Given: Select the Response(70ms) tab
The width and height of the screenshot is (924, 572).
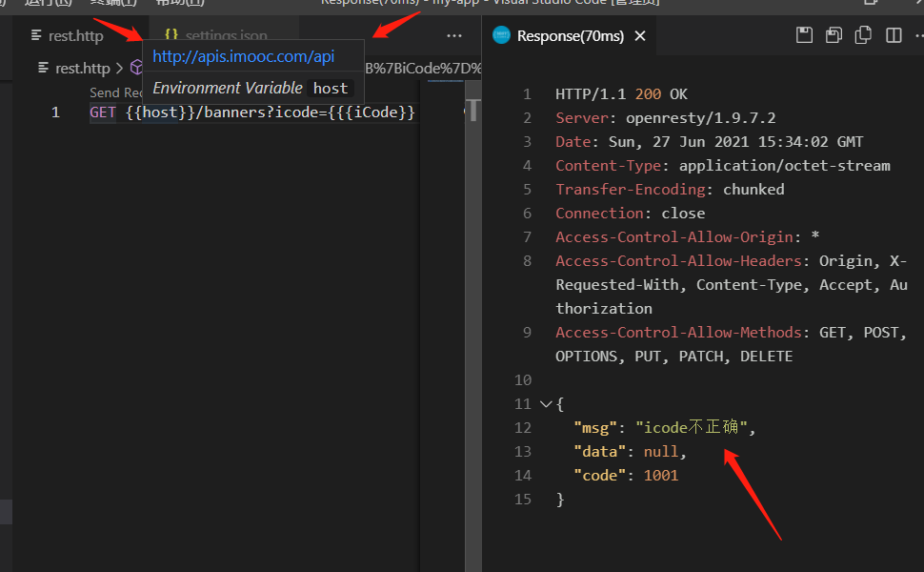Looking at the screenshot, I should (570, 36).
